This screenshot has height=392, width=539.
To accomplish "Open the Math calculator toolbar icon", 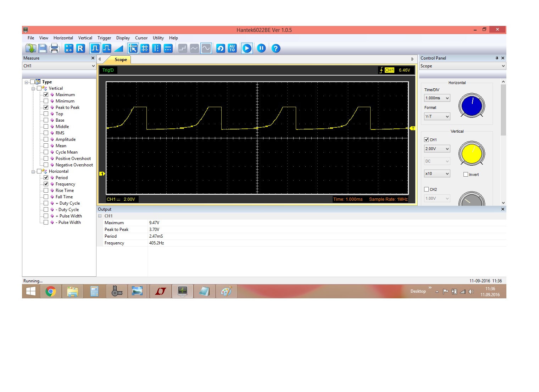I will click(x=69, y=48).
